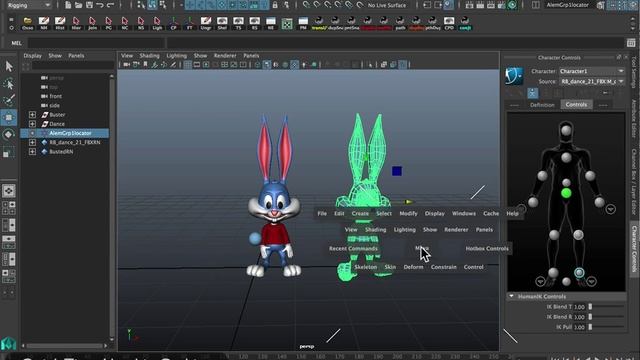Image resolution: width=640 pixels, height=360 pixels.
Task: Click the Undo arrow icon
Action: pyautogui.click(x=100, y=5)
